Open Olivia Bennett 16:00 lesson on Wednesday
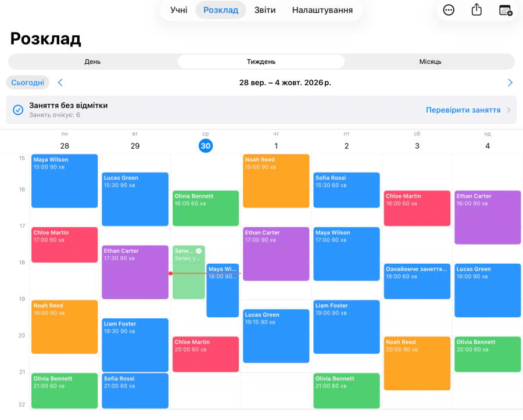Screen dimensions: 523x420 [206, 209]
